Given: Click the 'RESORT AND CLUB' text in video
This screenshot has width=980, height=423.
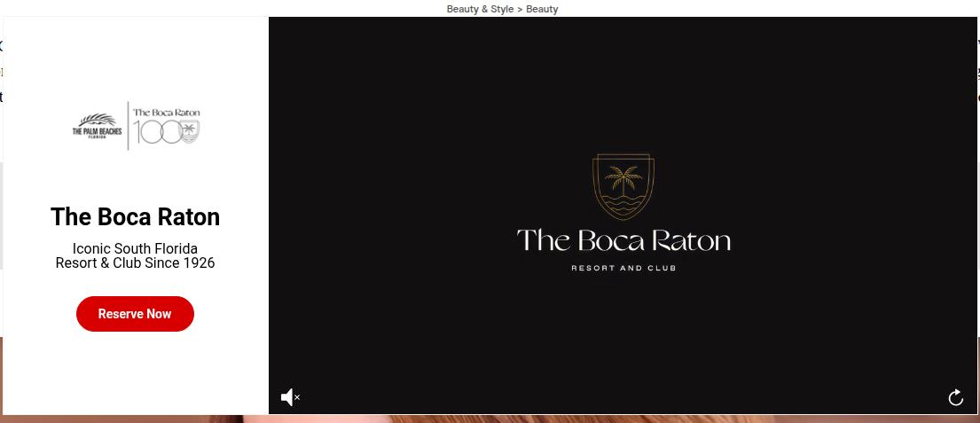Looking at the screenshot, I should (x=623, y=268).
